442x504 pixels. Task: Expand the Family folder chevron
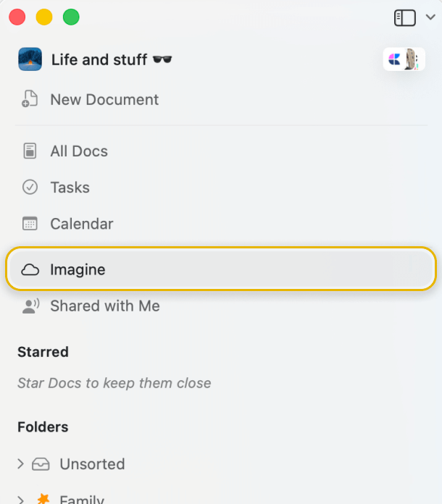(20, 500)
